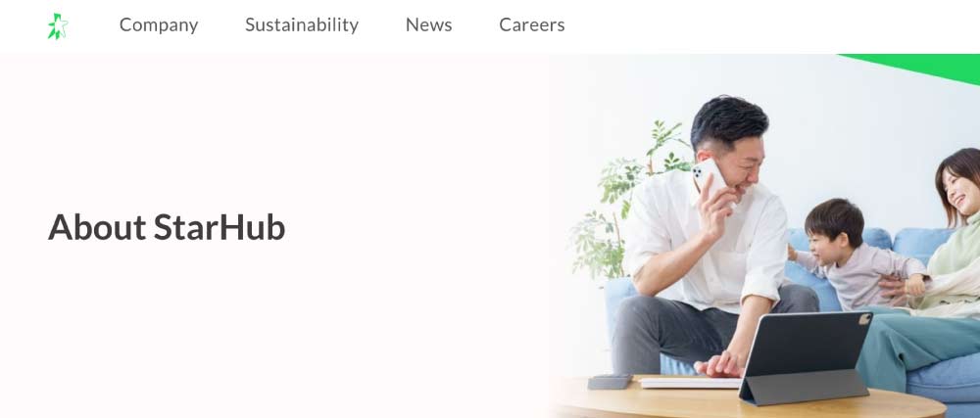Click the gray phone lying on table
Screen dimensions: 980x418
click(610, 381)
